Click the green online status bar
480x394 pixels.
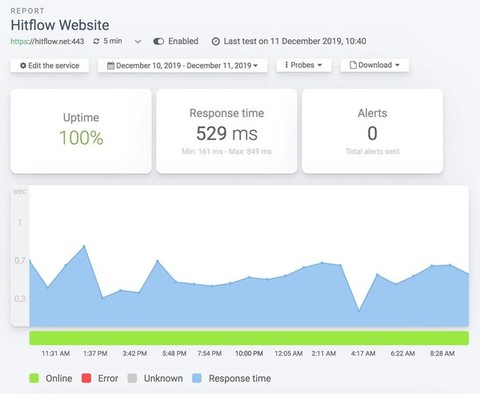[249, 338]
